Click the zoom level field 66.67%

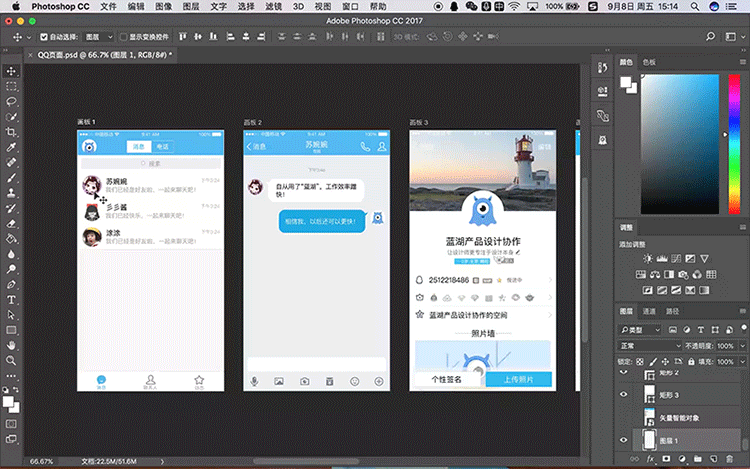[42, 461]
